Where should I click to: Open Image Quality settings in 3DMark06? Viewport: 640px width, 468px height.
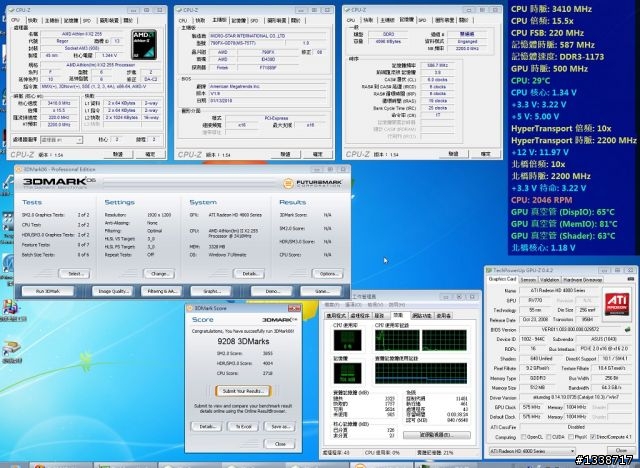113,291
